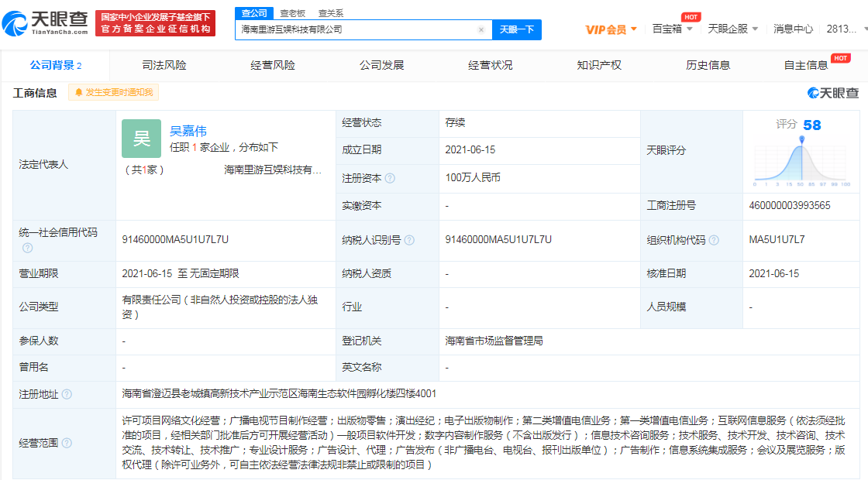Select the 查老板 search mode tab
This screenshot has height=480, width=868.
292,13
